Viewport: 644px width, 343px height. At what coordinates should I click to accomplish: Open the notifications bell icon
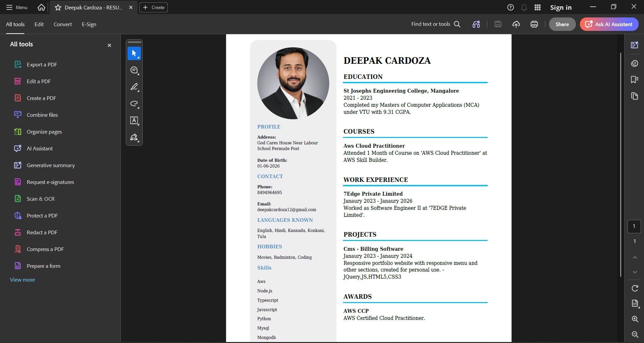(524, 7)
